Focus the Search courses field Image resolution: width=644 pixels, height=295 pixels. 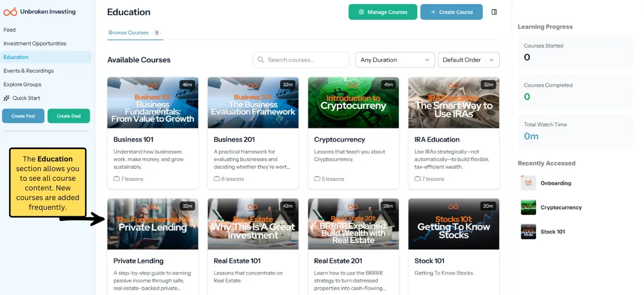(x=301, y=60)
